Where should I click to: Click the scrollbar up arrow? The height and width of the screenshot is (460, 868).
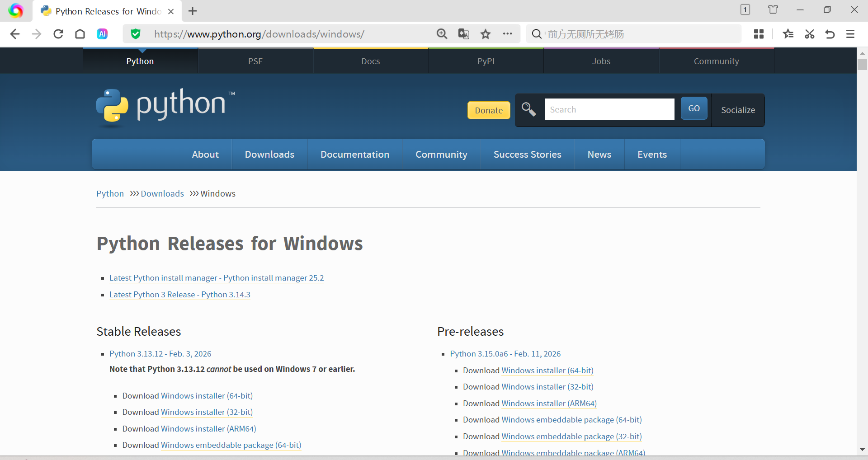(x=862, y=53)
